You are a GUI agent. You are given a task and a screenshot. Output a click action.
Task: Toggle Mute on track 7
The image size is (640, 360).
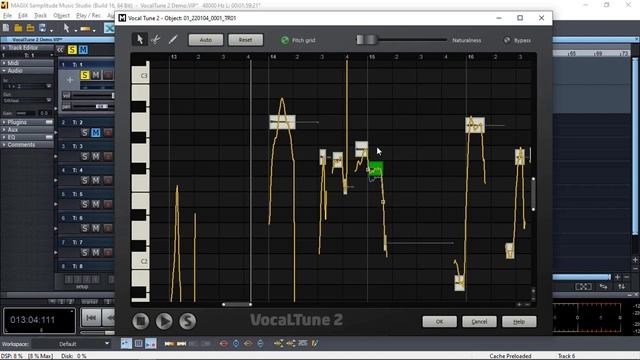pyautogui.click(x=96, y=252)
